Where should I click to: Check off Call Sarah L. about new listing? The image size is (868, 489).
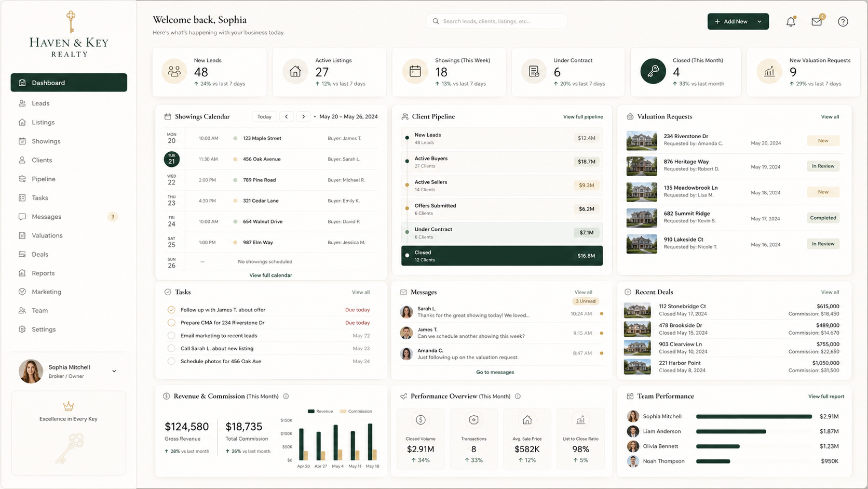pos(171,349)
